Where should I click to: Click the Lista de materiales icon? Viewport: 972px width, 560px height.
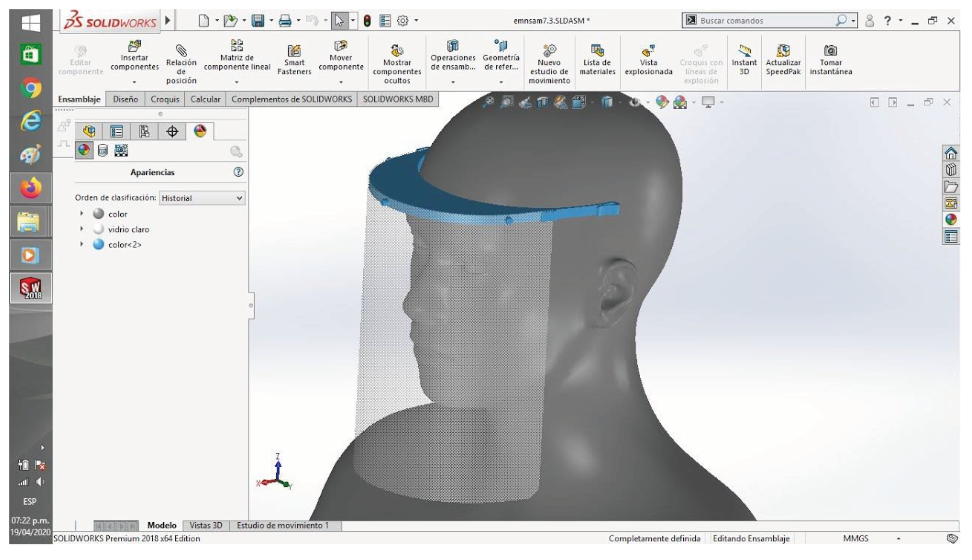(597, 51)
